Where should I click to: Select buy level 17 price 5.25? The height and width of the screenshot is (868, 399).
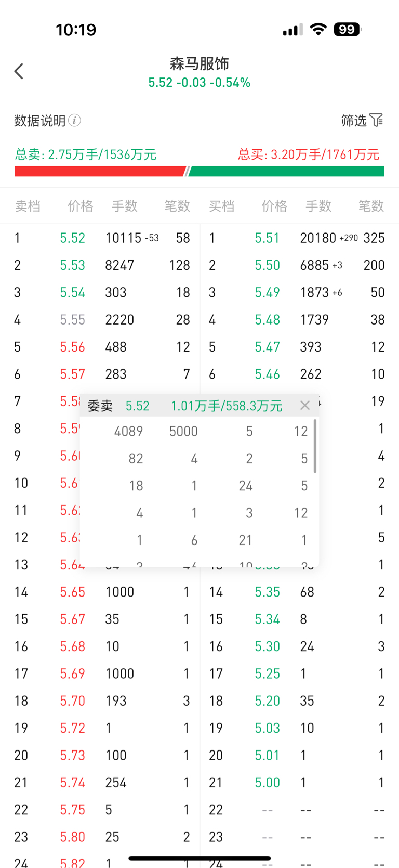(x=267, y=673)
